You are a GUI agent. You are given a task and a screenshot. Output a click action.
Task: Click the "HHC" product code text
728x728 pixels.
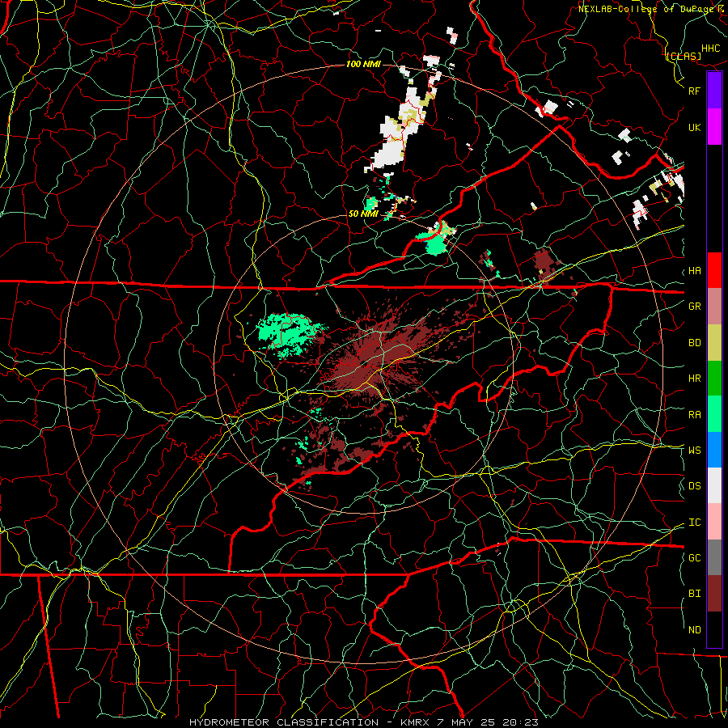click(x=711, y=49)
